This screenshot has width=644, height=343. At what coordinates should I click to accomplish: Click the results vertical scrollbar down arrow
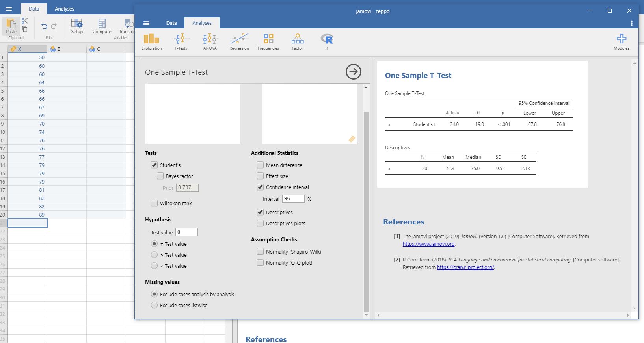(635, 308)
